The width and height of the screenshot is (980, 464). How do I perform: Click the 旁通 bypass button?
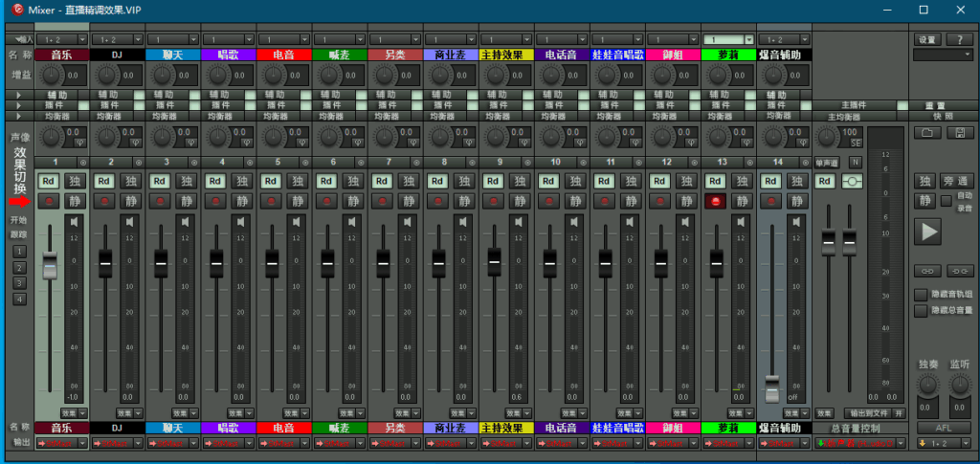pyautogui.click(x=956, y=181)
